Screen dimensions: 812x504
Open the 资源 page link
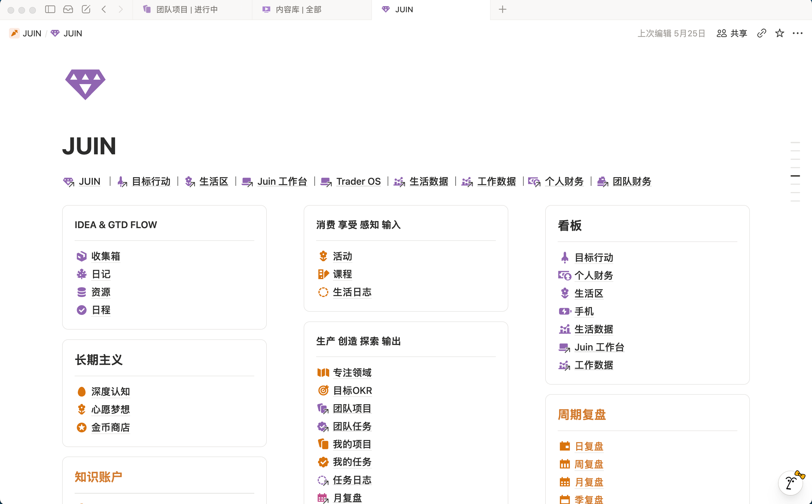click(101, 292)
